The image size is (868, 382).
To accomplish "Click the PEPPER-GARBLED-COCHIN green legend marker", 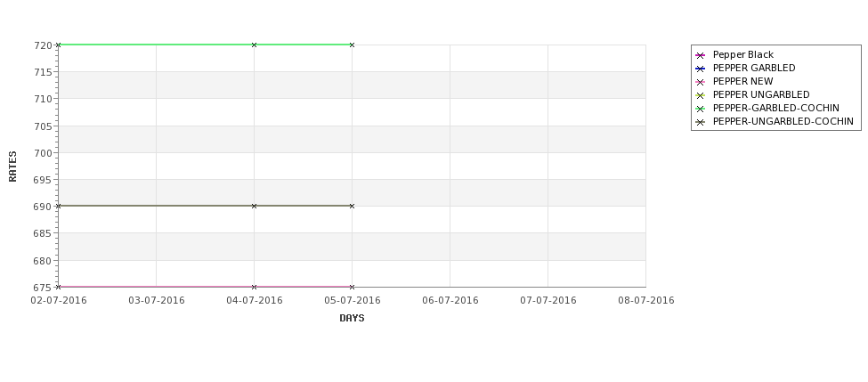I will 701,109.
